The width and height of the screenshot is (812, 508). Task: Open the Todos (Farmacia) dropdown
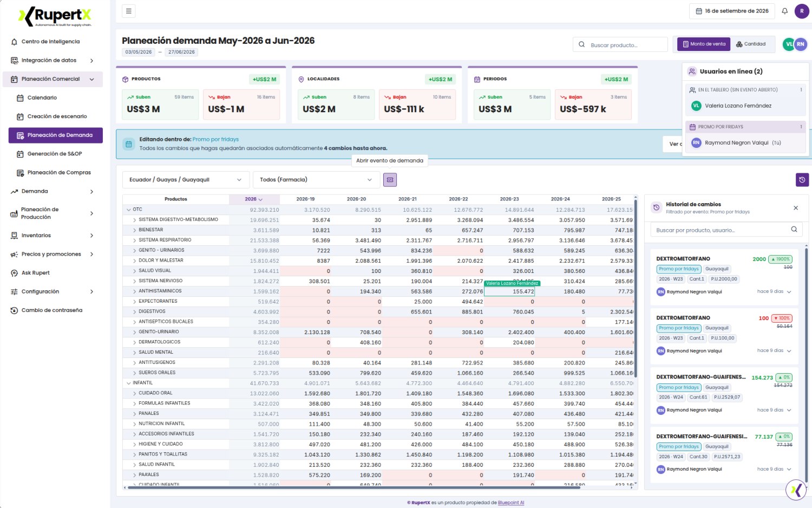[x=316, y=180]
